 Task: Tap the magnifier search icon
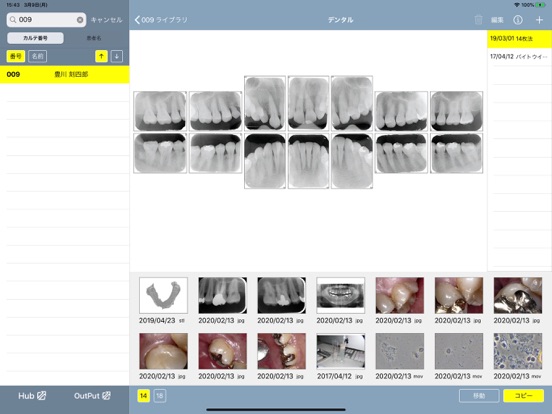[13, 20]
